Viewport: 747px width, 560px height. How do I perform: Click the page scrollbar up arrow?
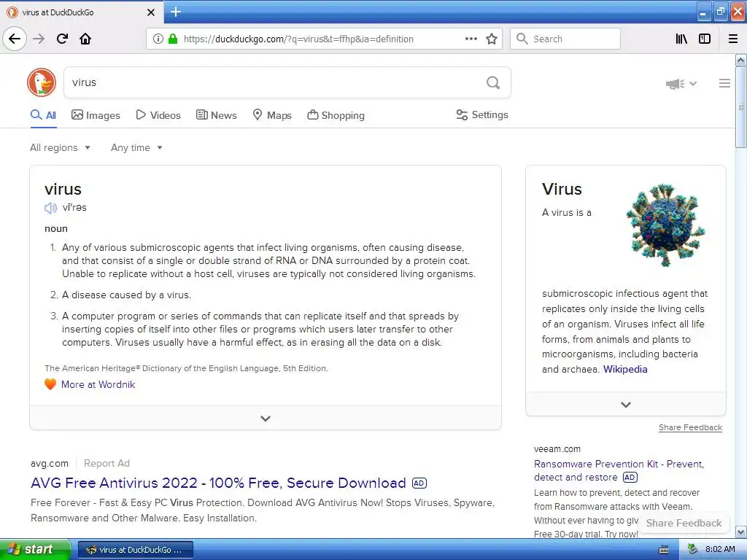(741, 60)
